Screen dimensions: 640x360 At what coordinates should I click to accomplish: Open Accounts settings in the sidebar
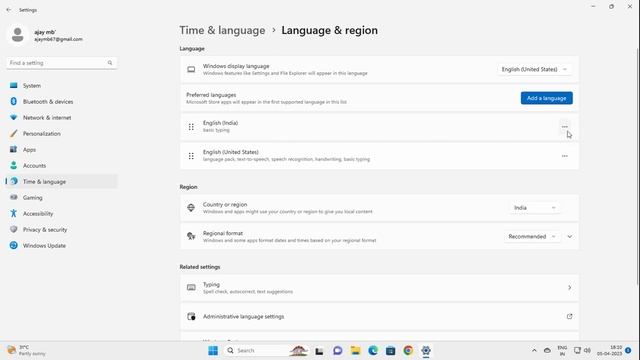[x=61, y=166]
